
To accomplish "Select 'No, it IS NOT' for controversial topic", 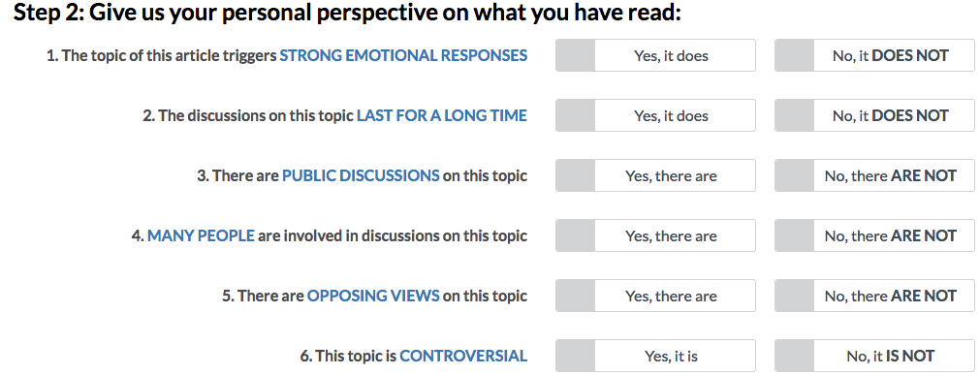I will 874,356.
